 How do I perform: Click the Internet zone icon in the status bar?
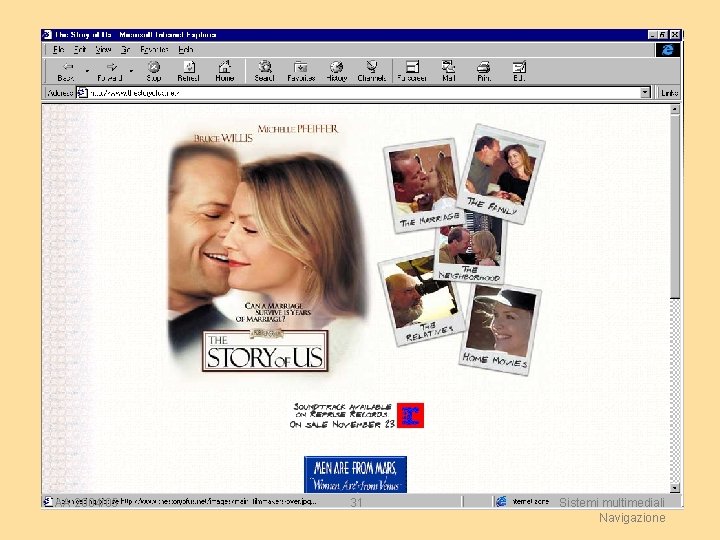(501, 501)
